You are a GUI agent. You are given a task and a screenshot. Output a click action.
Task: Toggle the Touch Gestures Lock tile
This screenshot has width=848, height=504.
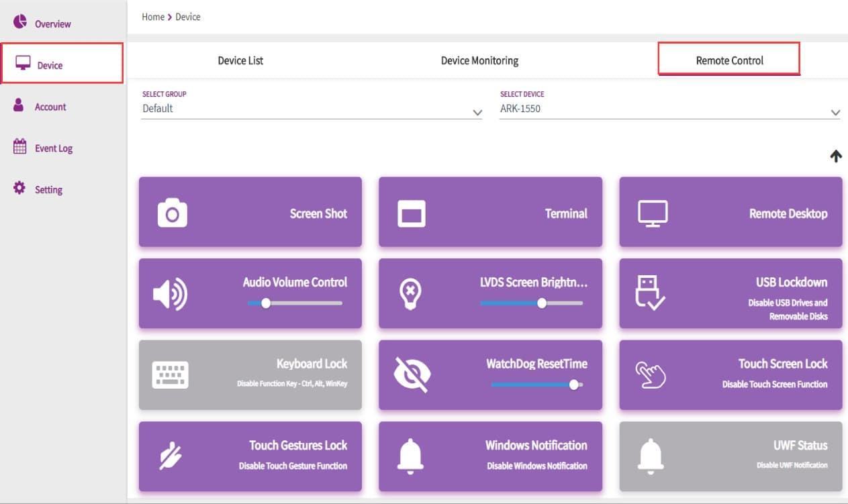(250, 456)
